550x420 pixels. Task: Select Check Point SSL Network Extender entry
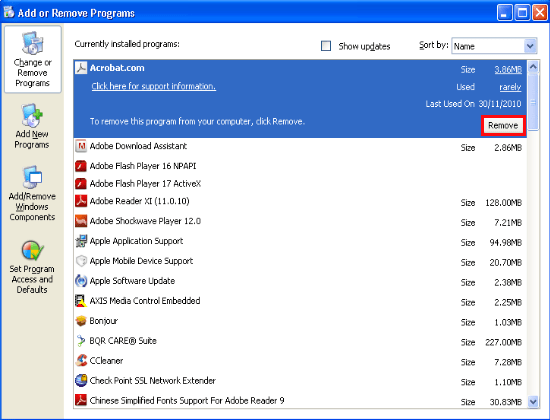(153, 380)
